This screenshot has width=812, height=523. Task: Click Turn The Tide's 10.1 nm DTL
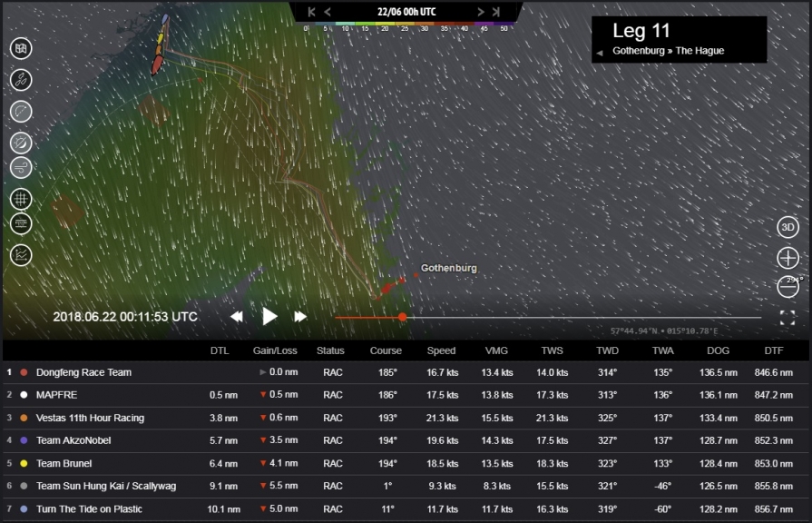point(224,509)
